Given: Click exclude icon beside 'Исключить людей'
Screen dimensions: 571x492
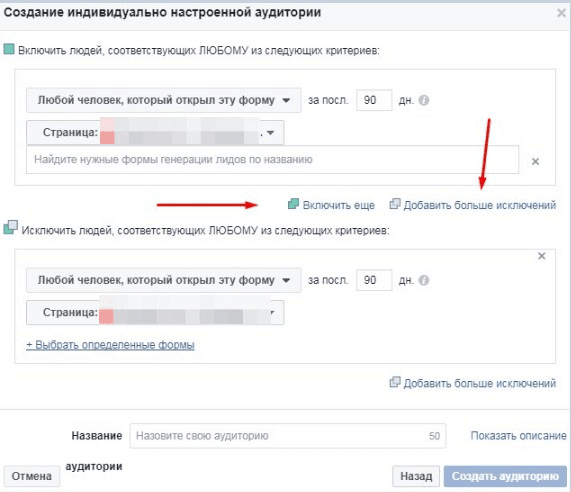Looking at the screenshot, I should click(10, 228).
